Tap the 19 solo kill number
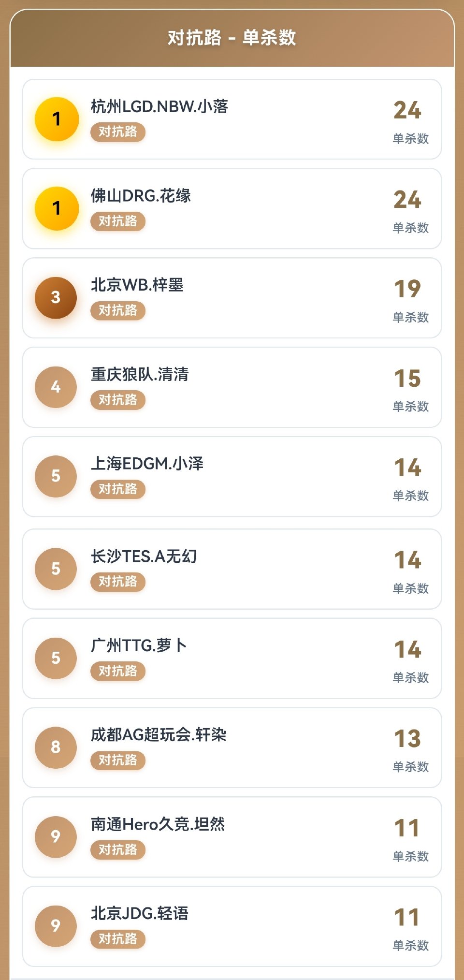 click(x=407, y=289)
